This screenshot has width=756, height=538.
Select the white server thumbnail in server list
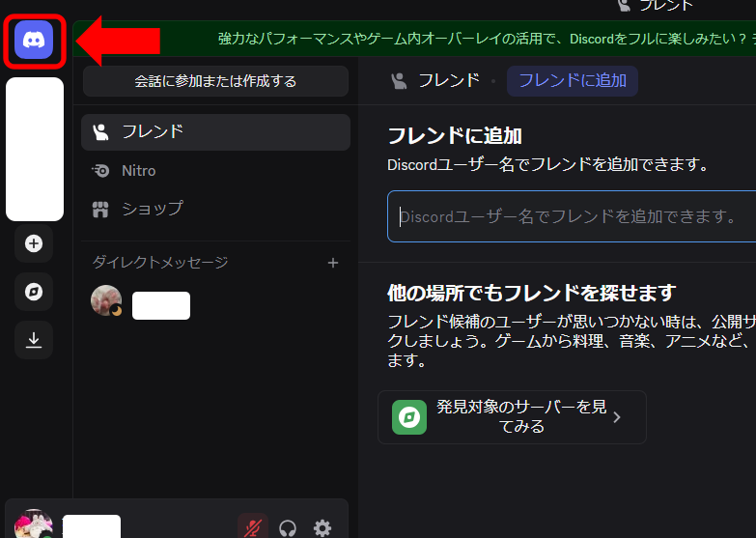point(35,150)
